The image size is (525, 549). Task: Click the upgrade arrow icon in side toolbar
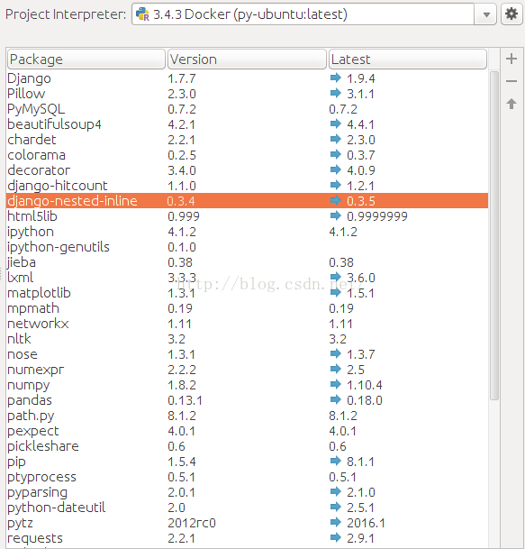pyautogui.click(x=511, y=104)
